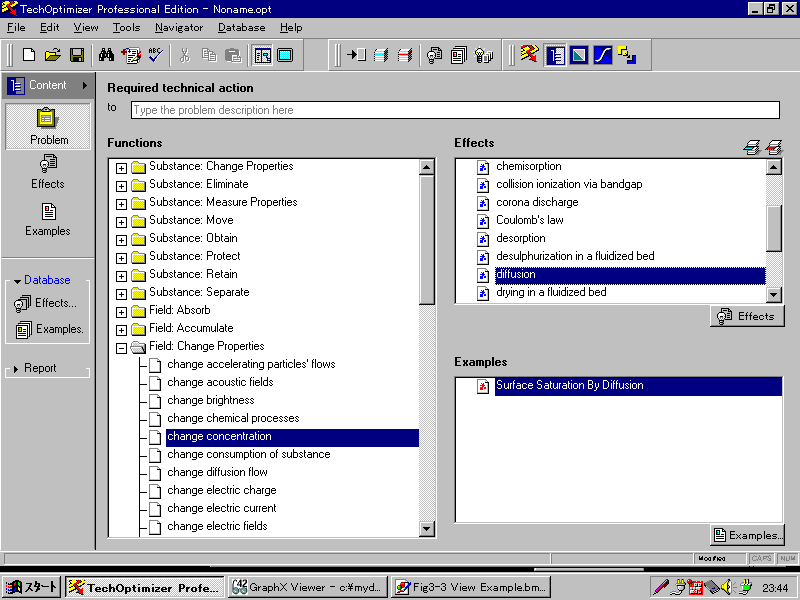
Task: Select the 'corona discharge' effect
Action: coord(537,203)
